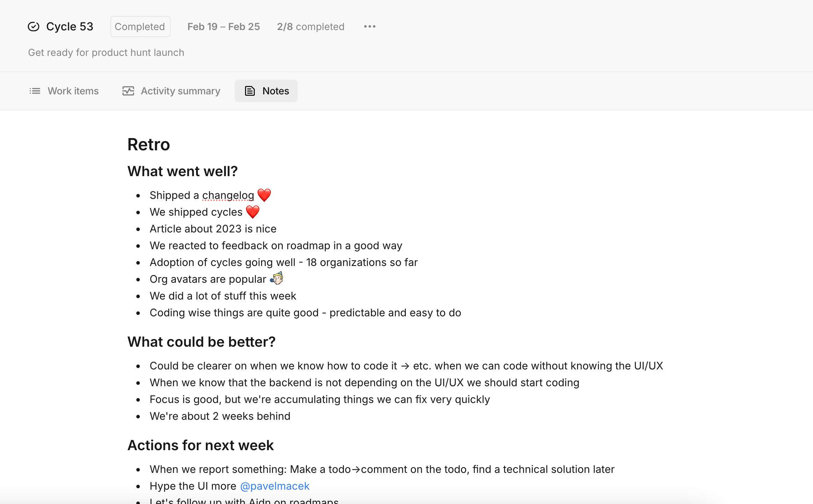Viewport: 813px width, 504px height.
Task: Click the underlined word changelog
Action: pyautogui.click(x=228, y=195)
